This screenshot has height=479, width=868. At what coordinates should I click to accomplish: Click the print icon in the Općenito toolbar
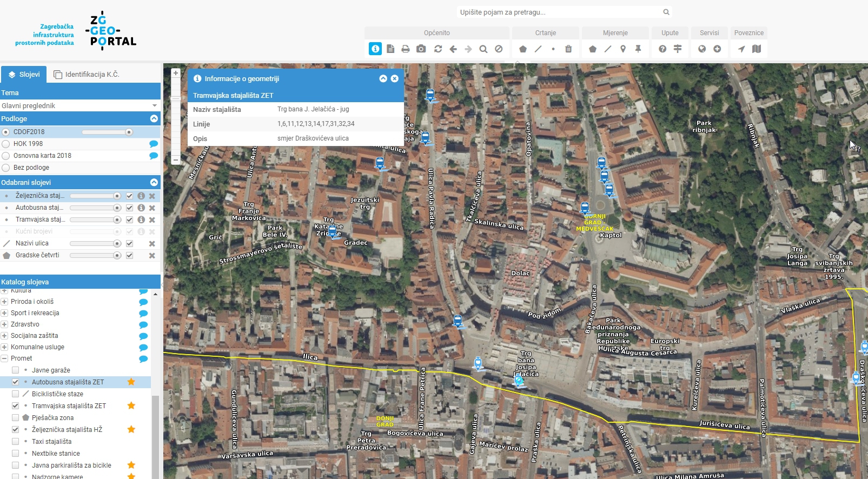406,49
